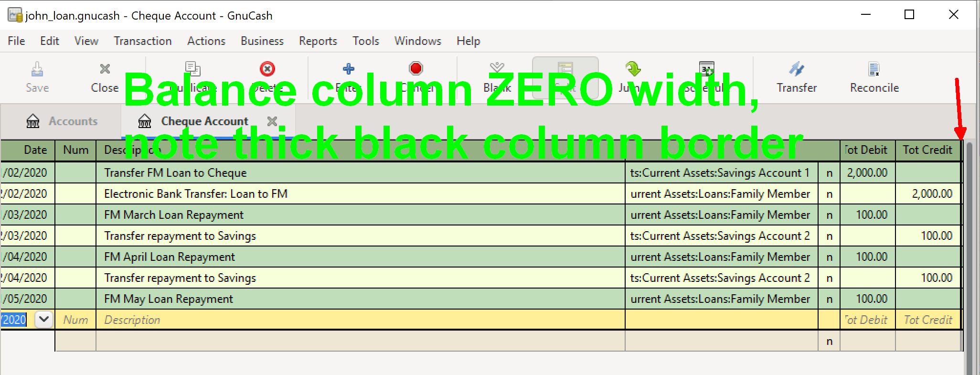Select 'FM May Loan Repayment' description
Viewport: 980px width, 375px height.
point(169,299)
